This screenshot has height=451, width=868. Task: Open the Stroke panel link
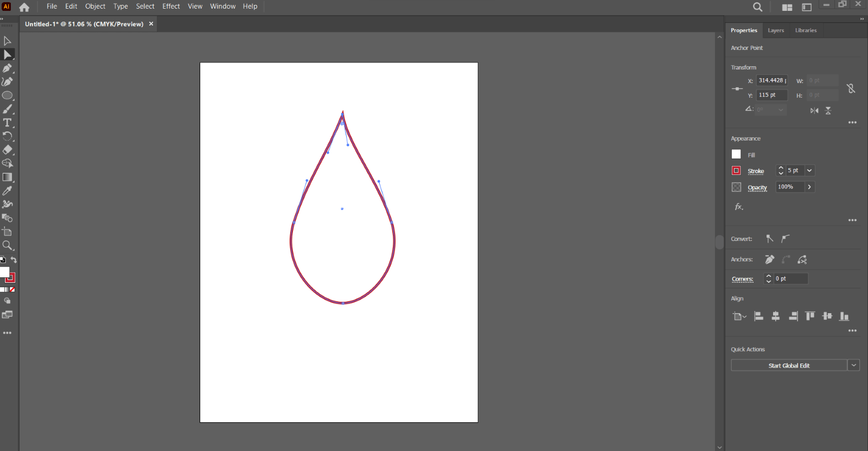[756, 171]
